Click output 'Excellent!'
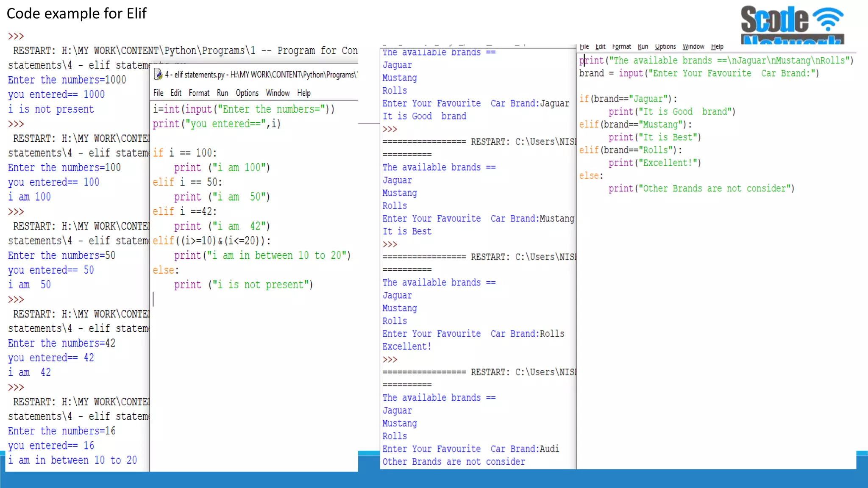The width and height of the screenshot is (868, 488). pos(407,347)
